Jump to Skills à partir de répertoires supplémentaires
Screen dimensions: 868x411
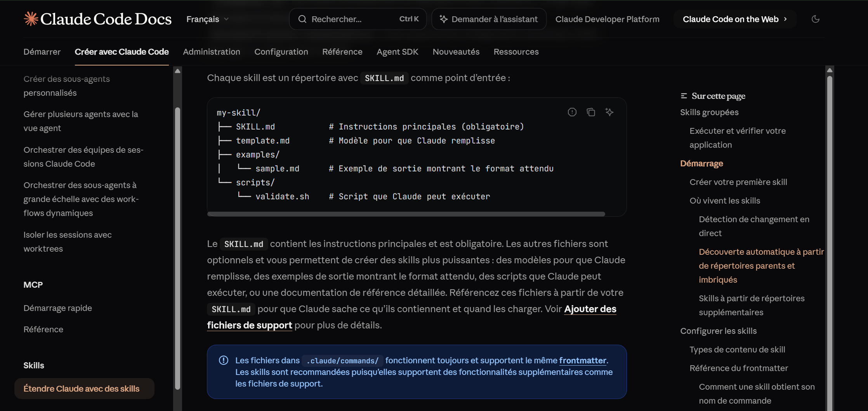pyautogui.click(x=752, y=305)
